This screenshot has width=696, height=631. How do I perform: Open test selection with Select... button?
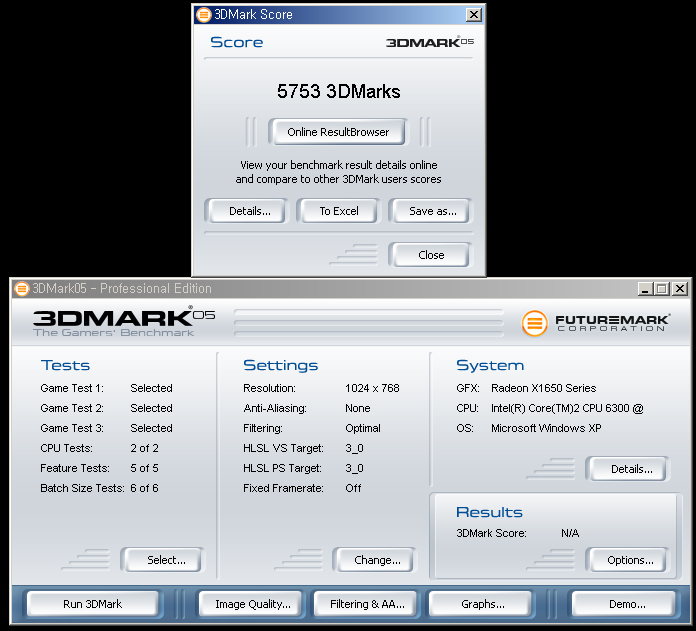pos(163,560)
